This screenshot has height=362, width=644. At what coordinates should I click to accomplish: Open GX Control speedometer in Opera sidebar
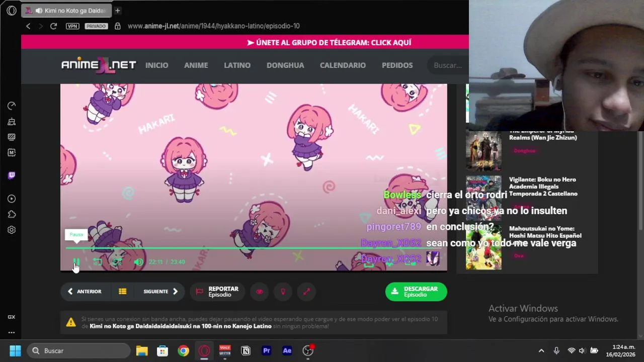pos(12,106)
